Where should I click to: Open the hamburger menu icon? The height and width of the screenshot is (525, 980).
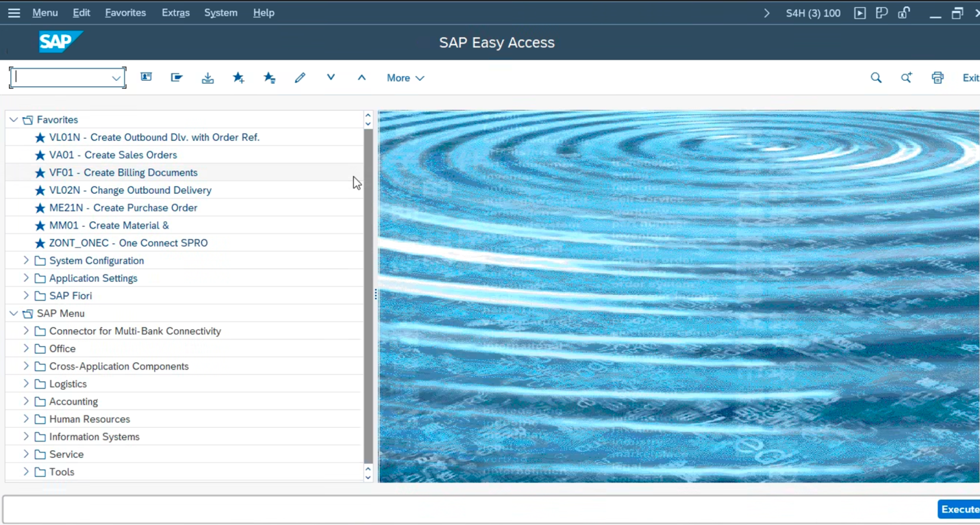point(14,13)
